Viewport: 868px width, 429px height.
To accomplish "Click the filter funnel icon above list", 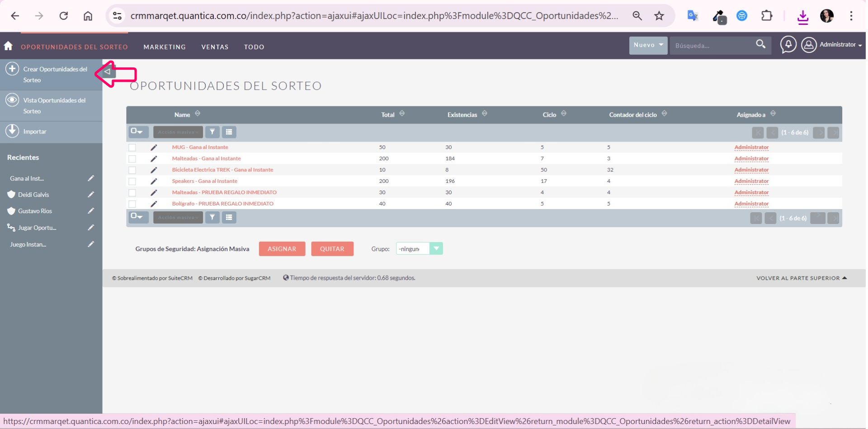I will [x=212, y=132].
